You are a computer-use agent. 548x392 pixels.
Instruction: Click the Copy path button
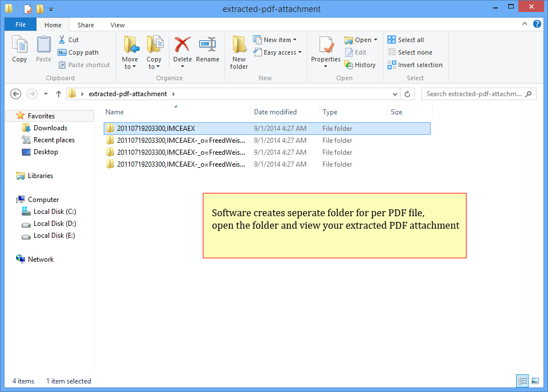(x=78, y=52)
